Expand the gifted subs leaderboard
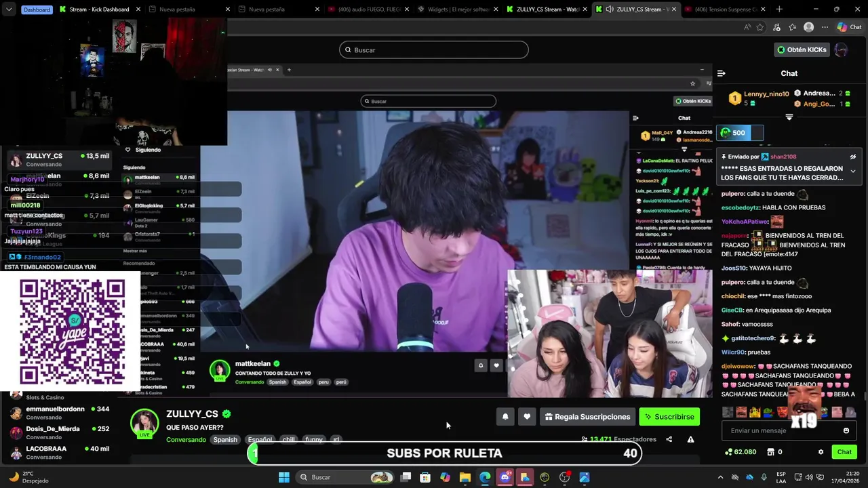The height and width of the screenshot is (488, 868). 789,117
